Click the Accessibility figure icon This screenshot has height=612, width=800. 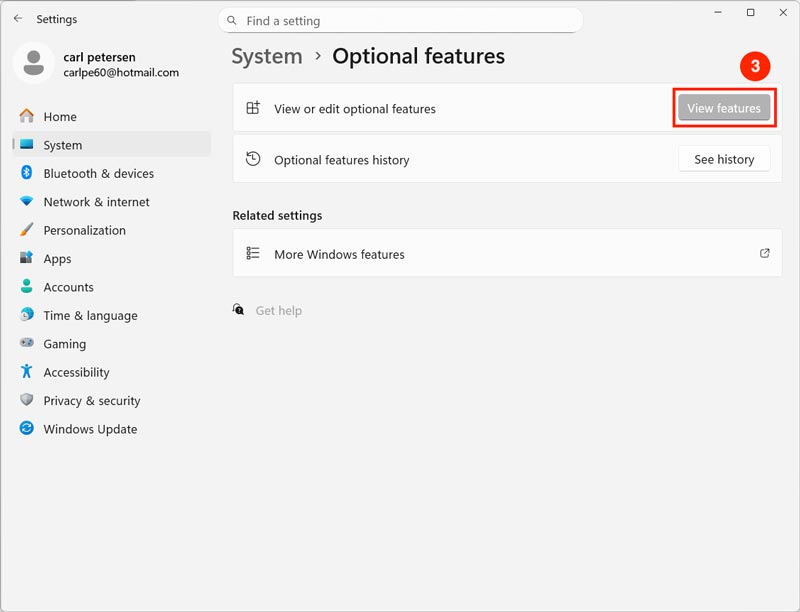[26, 372]
